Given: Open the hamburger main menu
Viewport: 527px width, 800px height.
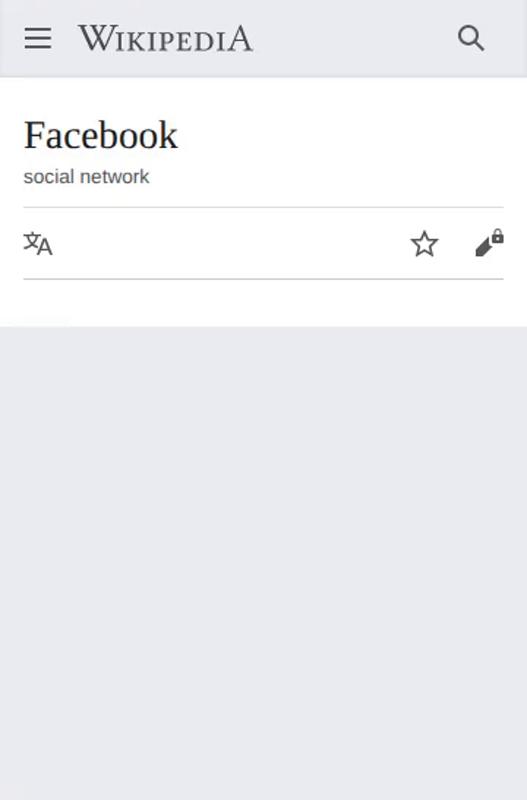Looking at the screenshot, I should (38, 38).
